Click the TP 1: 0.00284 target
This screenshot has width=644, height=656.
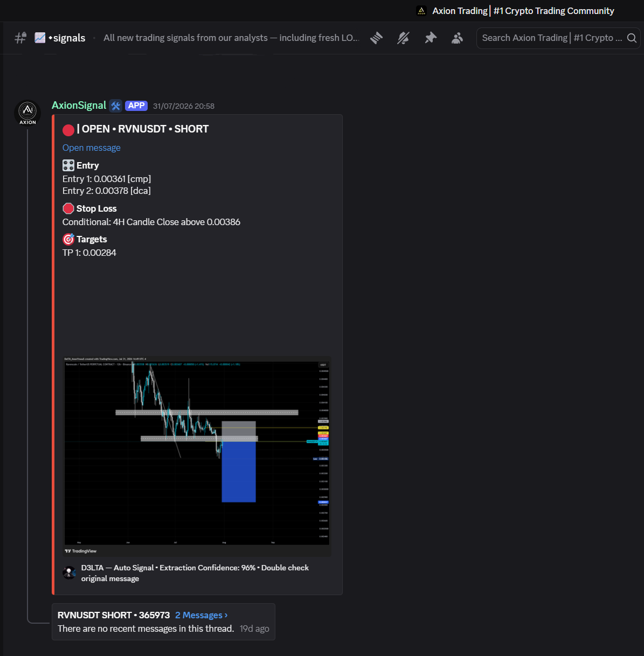(x=89, y=253)
